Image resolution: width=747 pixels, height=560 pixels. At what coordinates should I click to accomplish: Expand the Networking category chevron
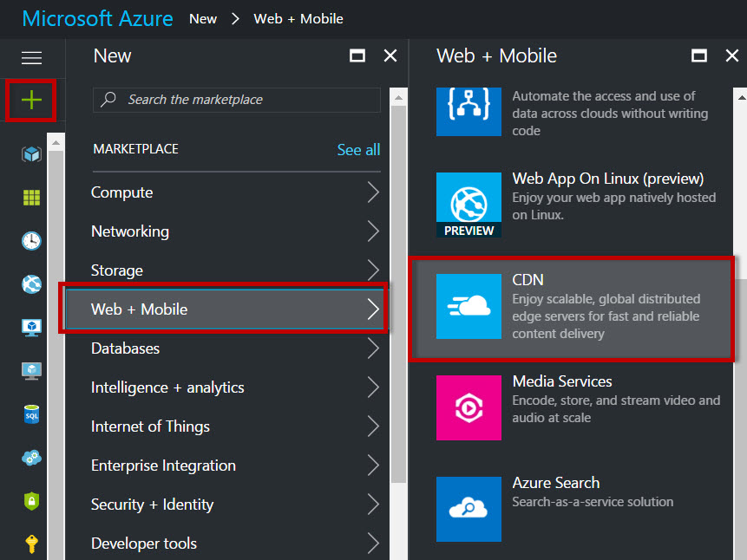click(x=373, y=231)
